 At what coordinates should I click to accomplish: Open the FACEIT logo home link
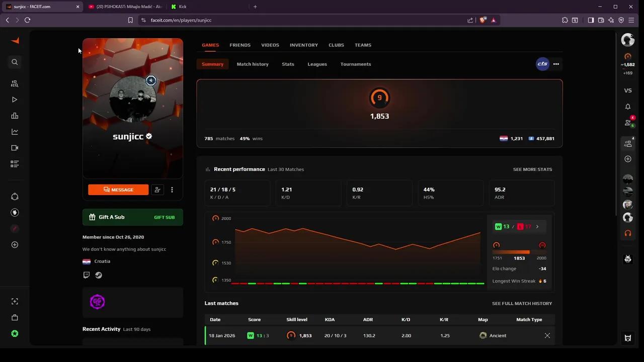pos(15,41)
